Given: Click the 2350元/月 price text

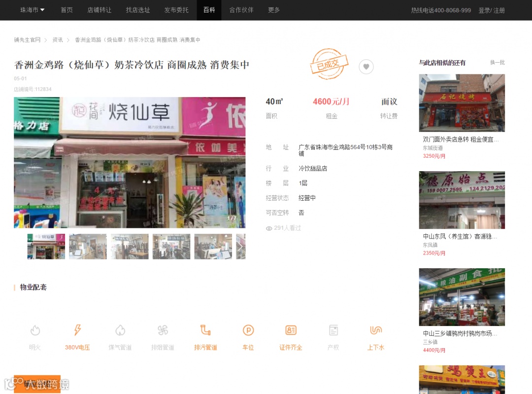Looking at the screenshot, I should point(434,253).
